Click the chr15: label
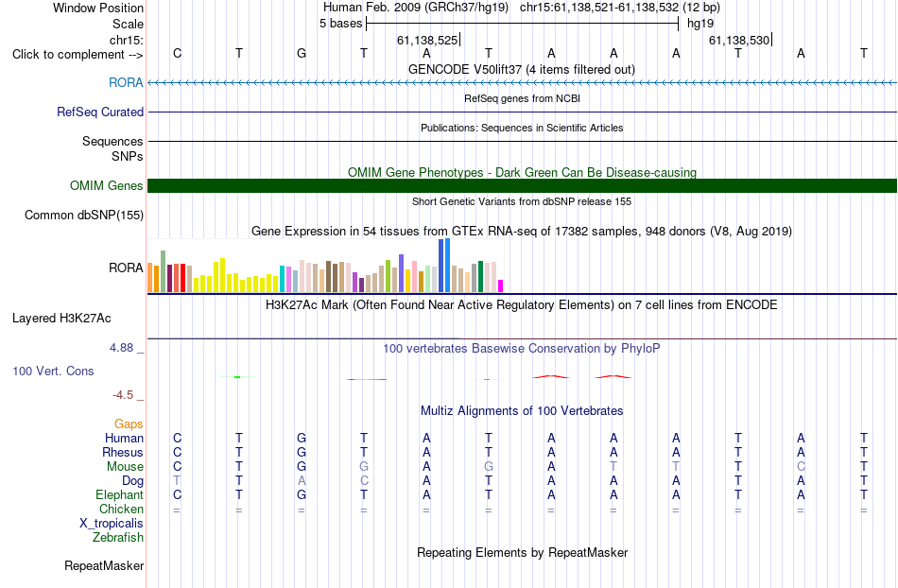 (x=127, y=40)
